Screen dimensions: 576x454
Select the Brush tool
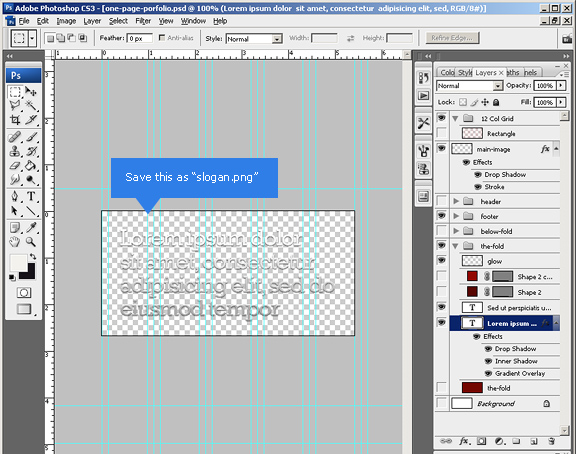[31, 137]
